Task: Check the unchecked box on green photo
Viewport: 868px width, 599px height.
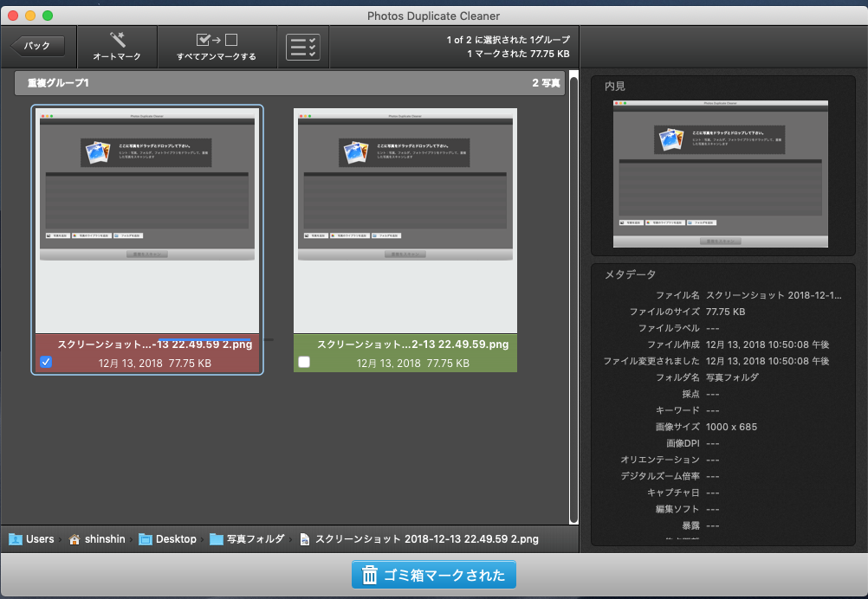Action: click(x=304, y=362)
